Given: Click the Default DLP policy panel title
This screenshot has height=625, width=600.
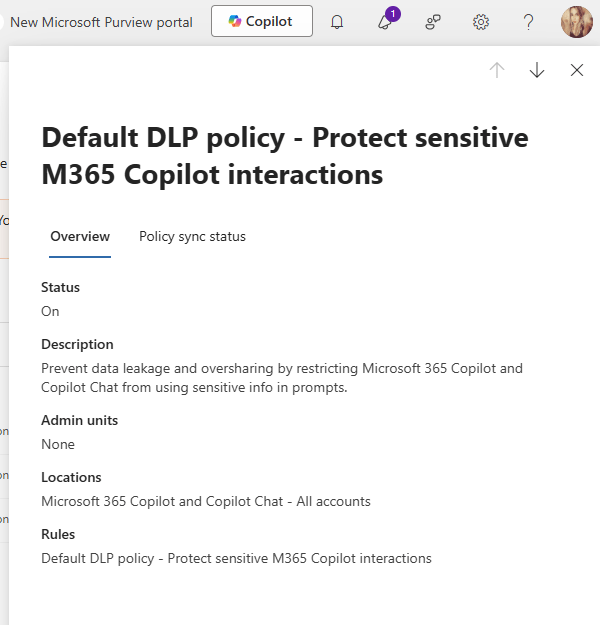Looking at the screenshot, I should (284, 156).
